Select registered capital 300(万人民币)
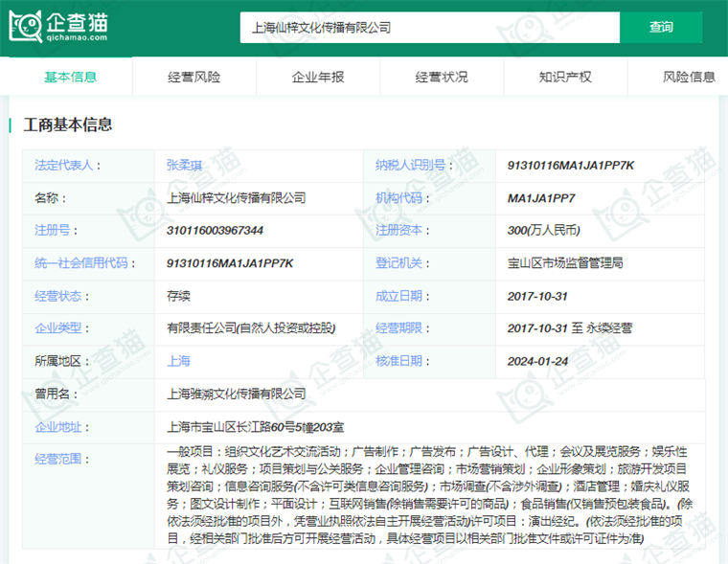Image resolution: width=728 pixels, height=564 pixels. (544, 230)
